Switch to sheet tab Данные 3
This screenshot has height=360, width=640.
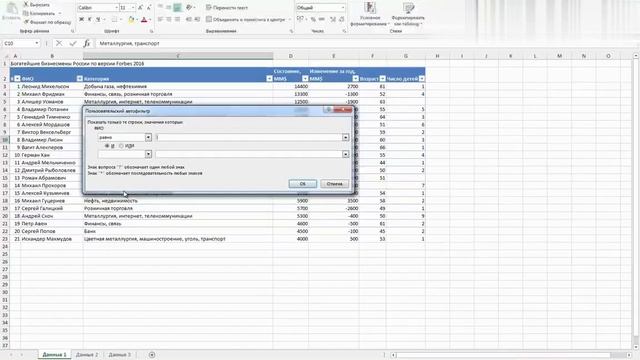[120, 355]
